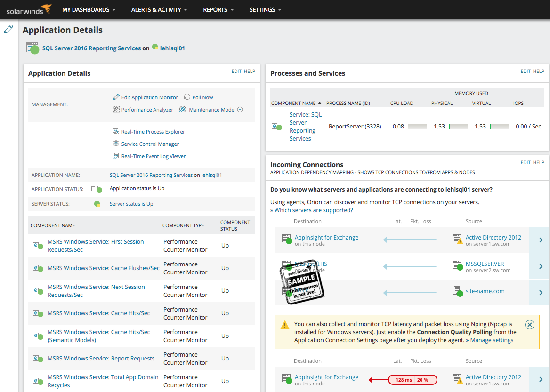Open Service: SQL Server Reporting Services link
The width and height of the screenshot is (550, 392).
click(305, 127)
